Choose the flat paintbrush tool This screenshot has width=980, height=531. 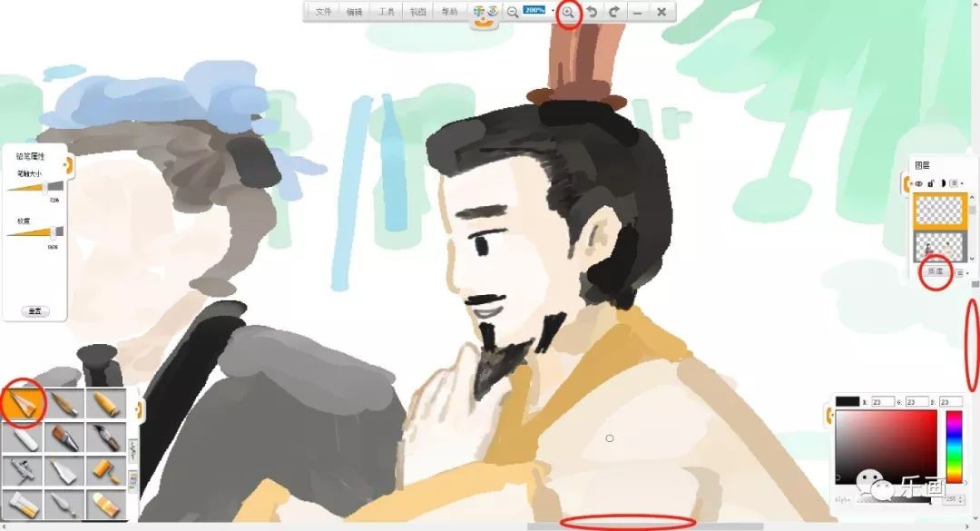point(64,438)
